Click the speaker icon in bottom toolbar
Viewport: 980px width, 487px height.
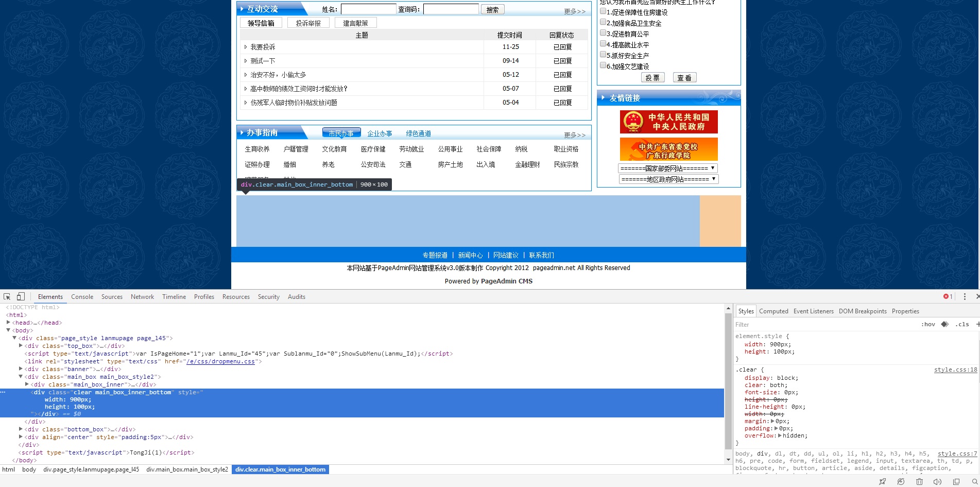coord(937,481)
